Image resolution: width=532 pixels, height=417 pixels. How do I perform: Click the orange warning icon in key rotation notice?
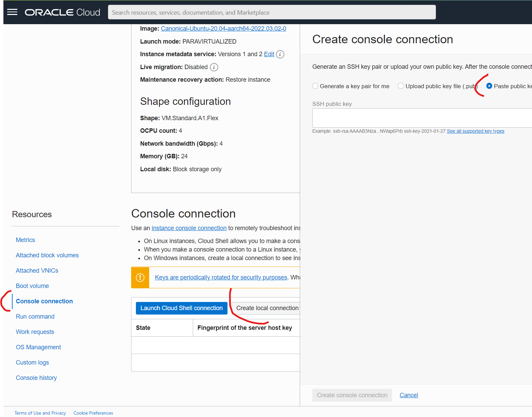pos(140,277)
